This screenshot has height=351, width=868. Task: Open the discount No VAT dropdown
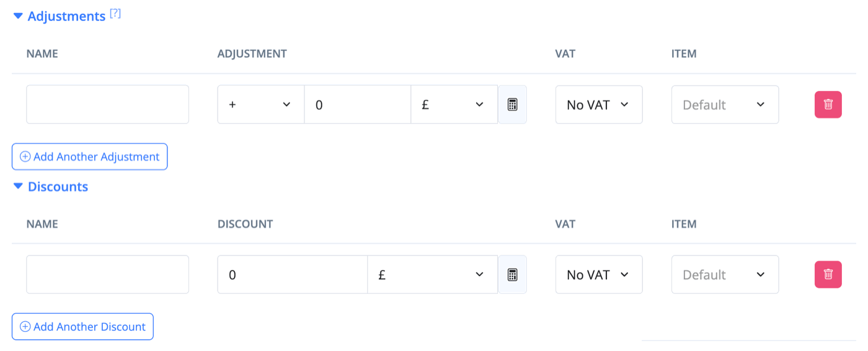[599, 274]
